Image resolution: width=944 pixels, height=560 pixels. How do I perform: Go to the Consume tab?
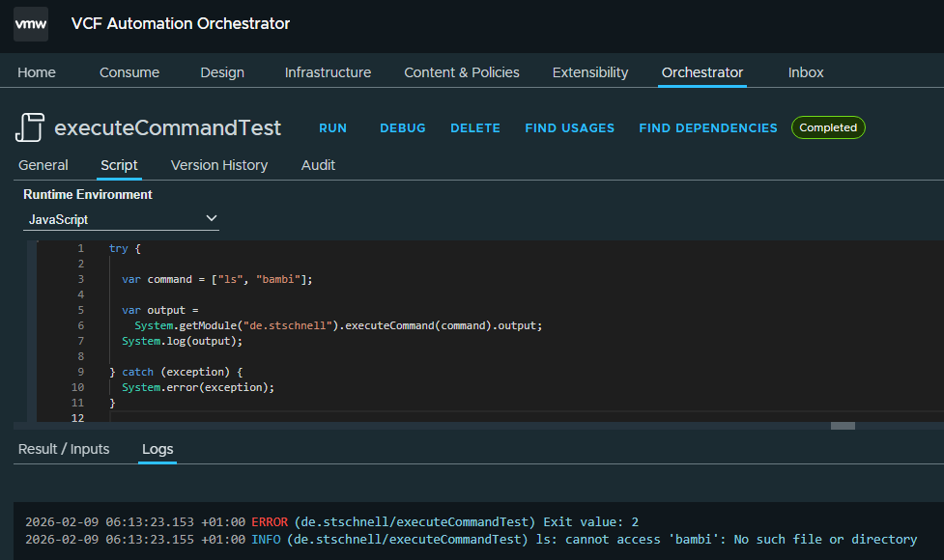tap(129, 72)
